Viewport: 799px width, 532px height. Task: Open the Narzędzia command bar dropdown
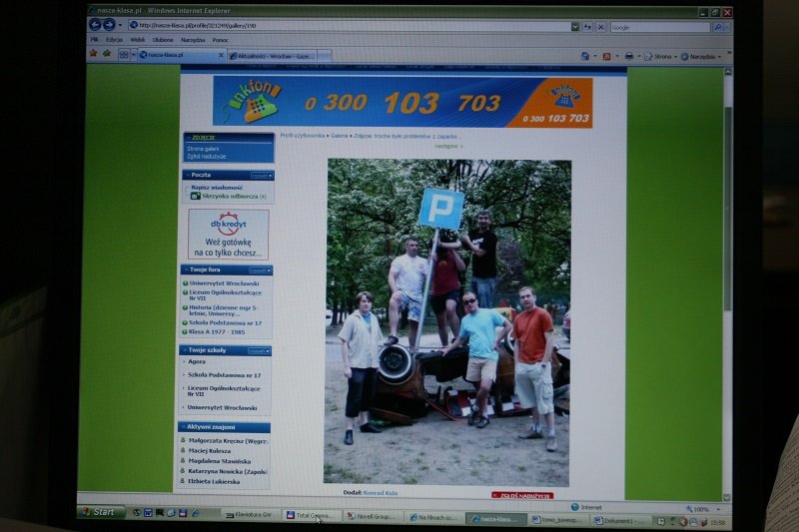coord(701,57)
